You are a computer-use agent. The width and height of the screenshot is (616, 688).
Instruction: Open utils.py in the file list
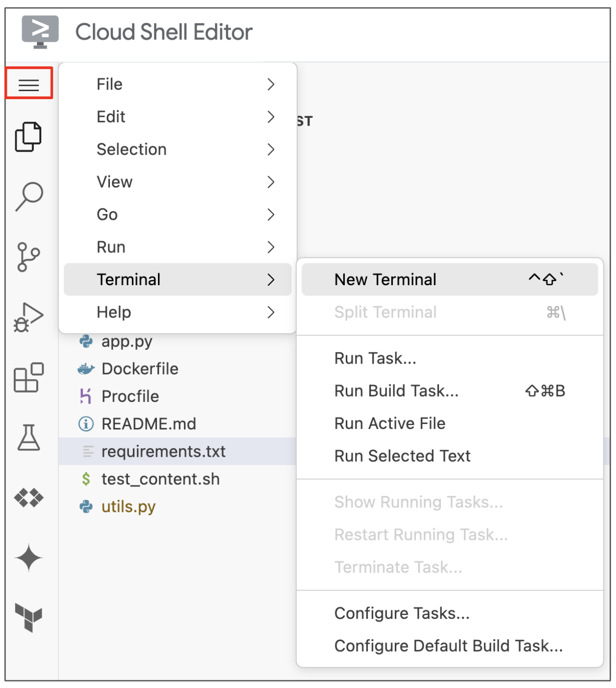coord(128,506)
